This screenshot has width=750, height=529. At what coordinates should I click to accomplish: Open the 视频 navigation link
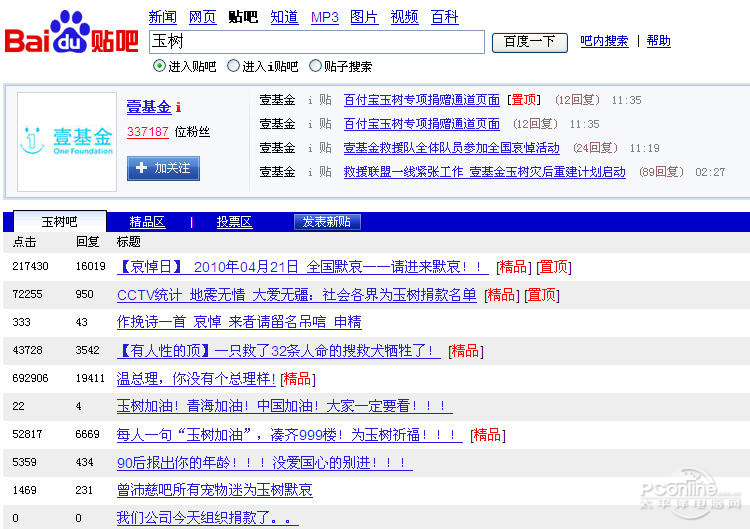[404, 17]
